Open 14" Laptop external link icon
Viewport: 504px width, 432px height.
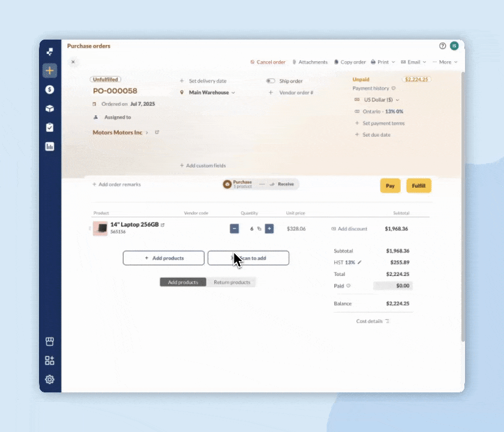pos(163,225)
